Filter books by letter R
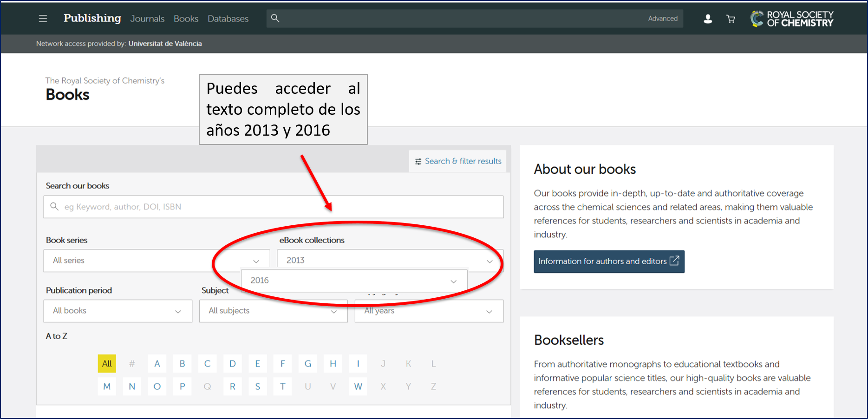Viewport: 868px width, 419px height. point(232,386)
